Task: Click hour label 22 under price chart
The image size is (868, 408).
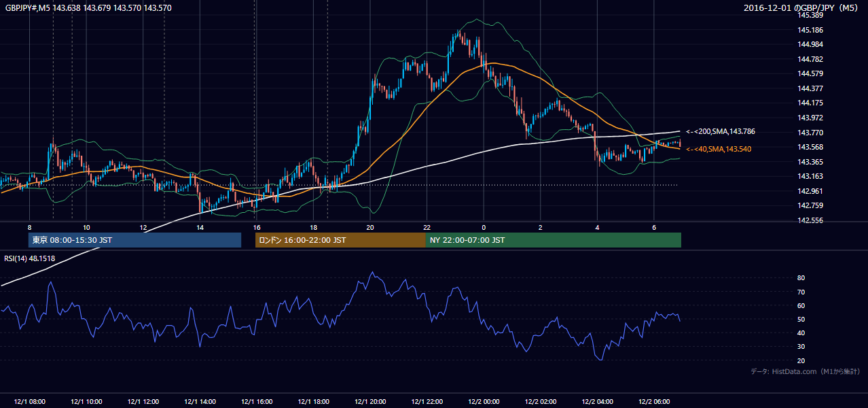Action: coord(427,227)
